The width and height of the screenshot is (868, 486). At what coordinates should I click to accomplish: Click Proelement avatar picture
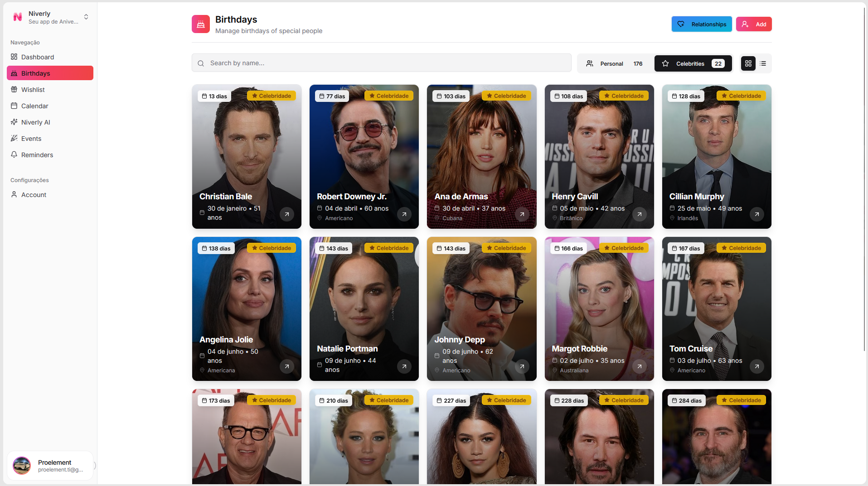coord(22,466)
